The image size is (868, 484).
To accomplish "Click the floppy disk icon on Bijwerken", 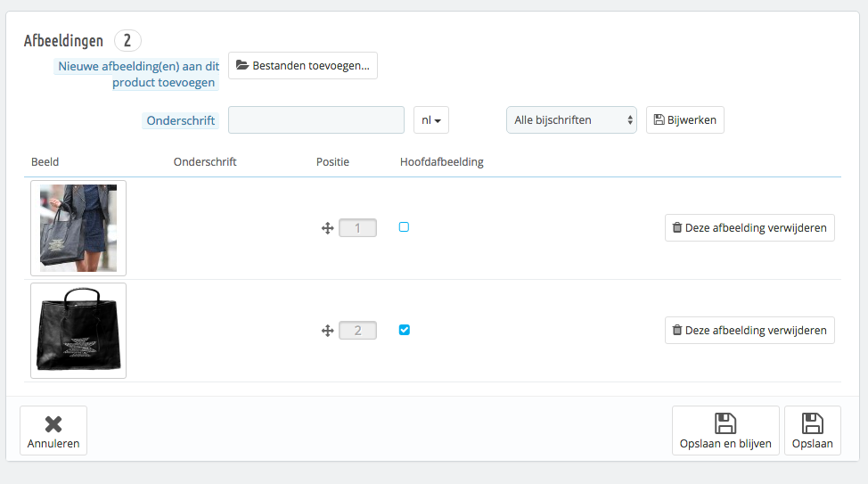I will (x=659, y=119).
